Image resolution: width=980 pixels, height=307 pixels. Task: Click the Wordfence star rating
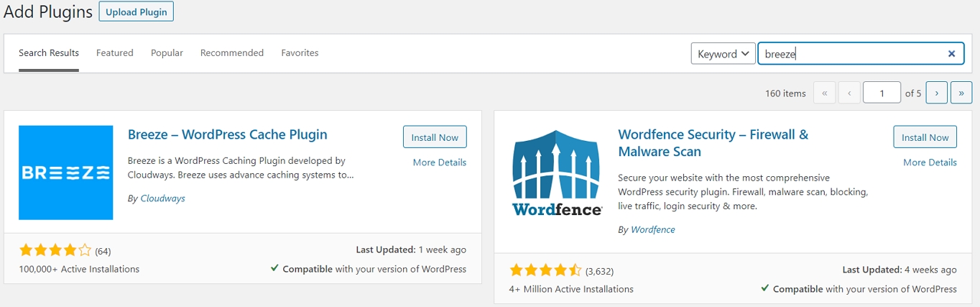pyautogui.click(x=546, y=270)
